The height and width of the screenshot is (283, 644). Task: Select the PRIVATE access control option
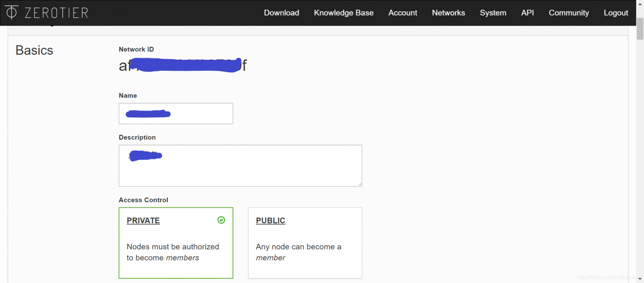tap(176, 243)
